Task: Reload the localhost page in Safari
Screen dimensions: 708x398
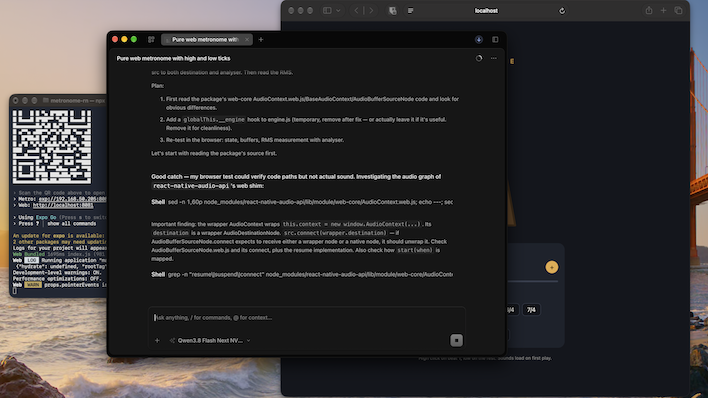Action: point(562,11)
